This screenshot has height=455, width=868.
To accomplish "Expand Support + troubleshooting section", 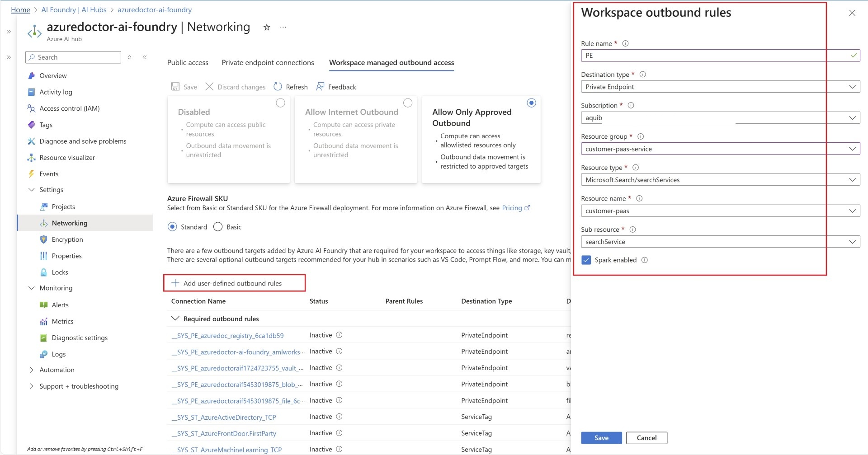I will pos(31,386).
